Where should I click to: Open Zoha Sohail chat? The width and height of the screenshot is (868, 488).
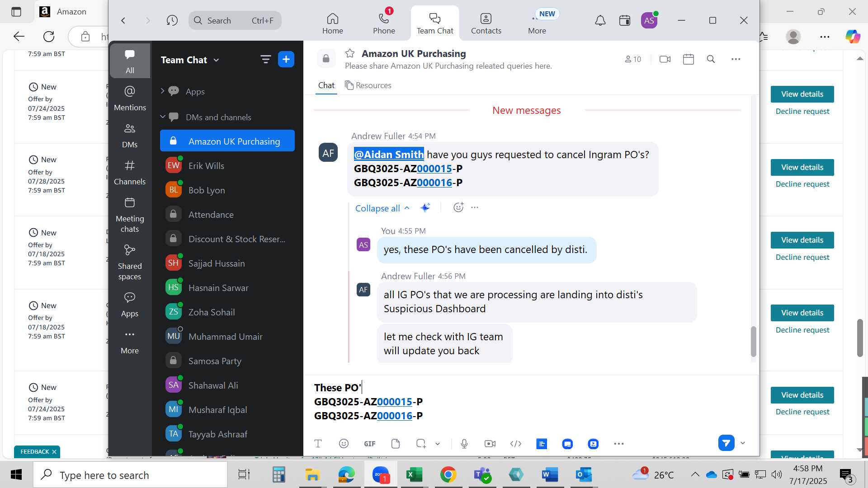[x=227, y=312]
